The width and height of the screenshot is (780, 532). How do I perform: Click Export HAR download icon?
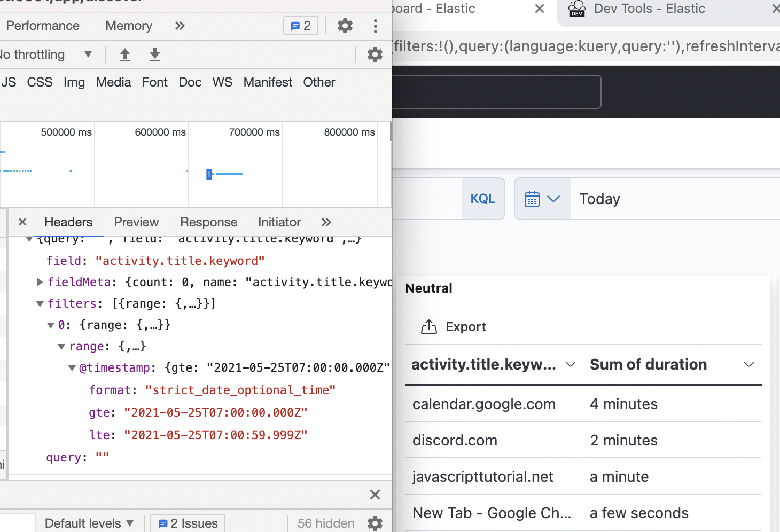(155, 54)
